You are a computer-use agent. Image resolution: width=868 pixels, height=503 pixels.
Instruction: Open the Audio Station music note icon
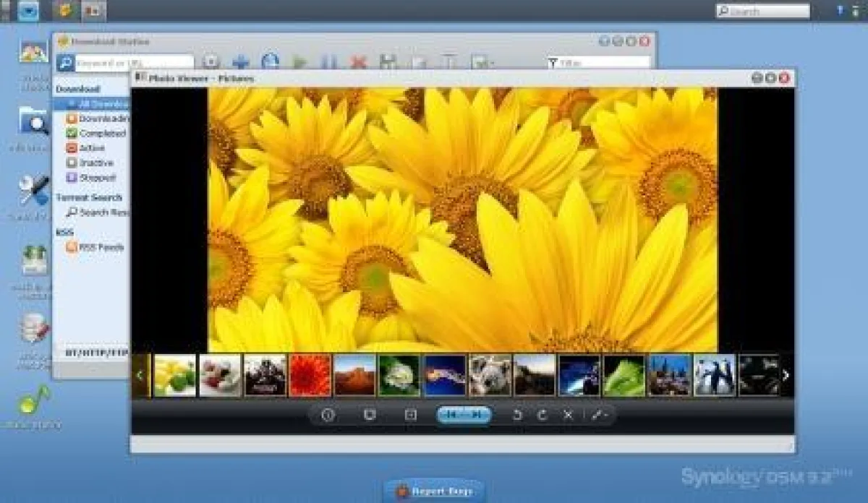(34, 401)
